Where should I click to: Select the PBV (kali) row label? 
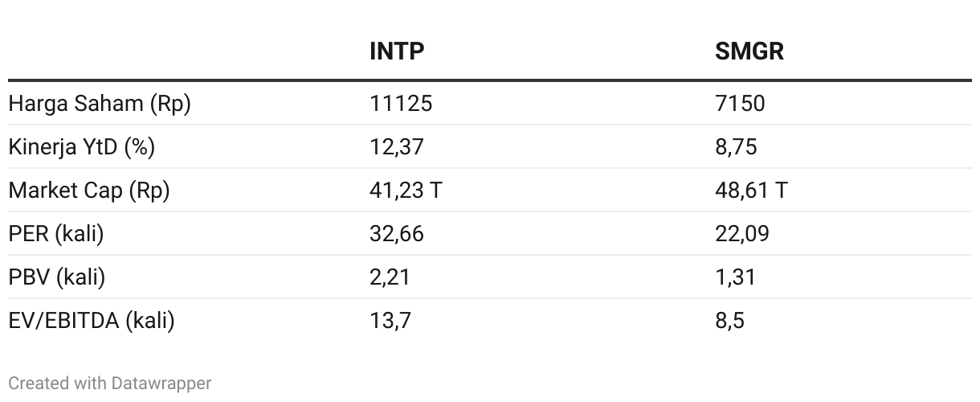point(57,277)
